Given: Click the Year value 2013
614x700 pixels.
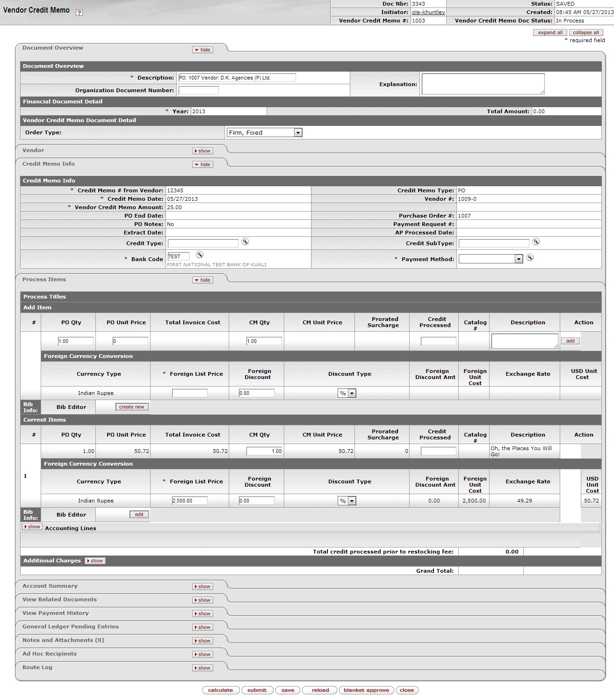Looking at the screenshot, I should (199, 111).
